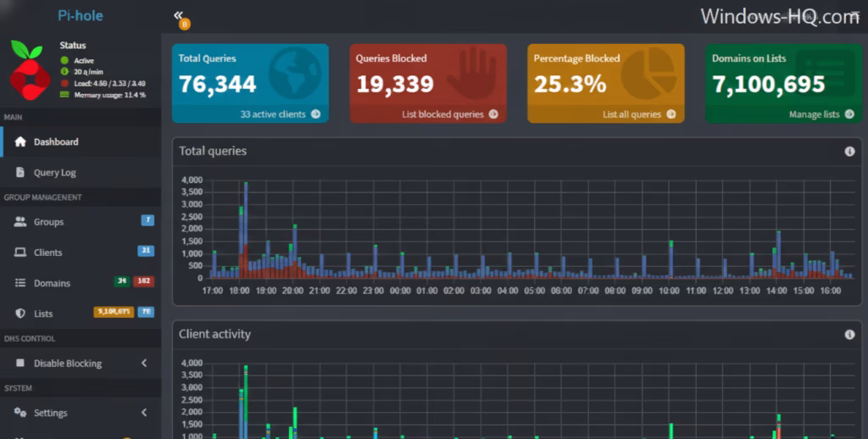Click the Total queries panel title

click(213, 151)
